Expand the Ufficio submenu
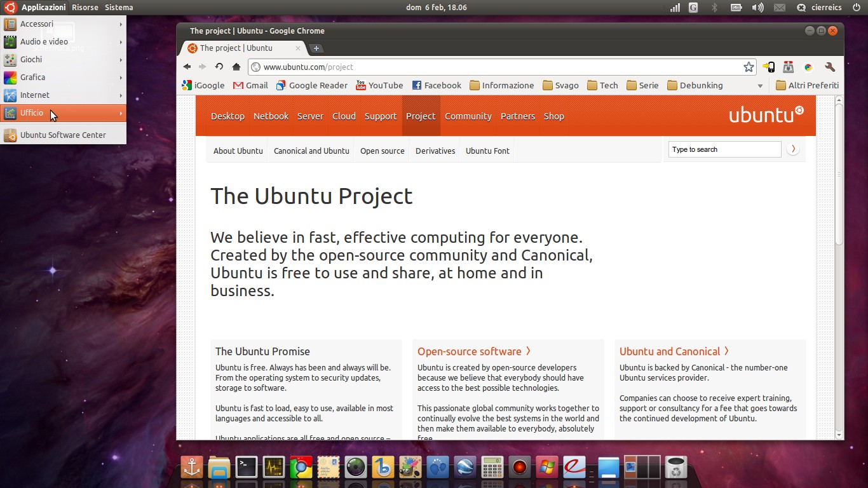868x488 pixels. [x=64, y=113]
